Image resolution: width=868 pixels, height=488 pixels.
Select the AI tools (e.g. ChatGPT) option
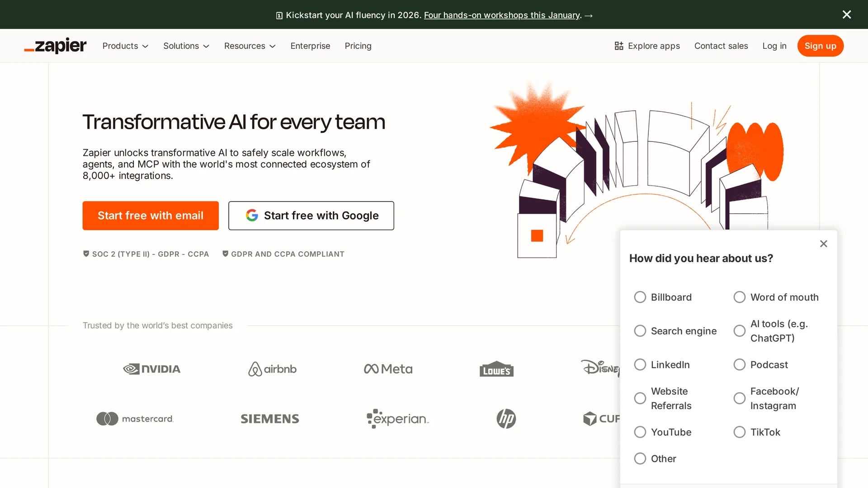coord(739,331)
